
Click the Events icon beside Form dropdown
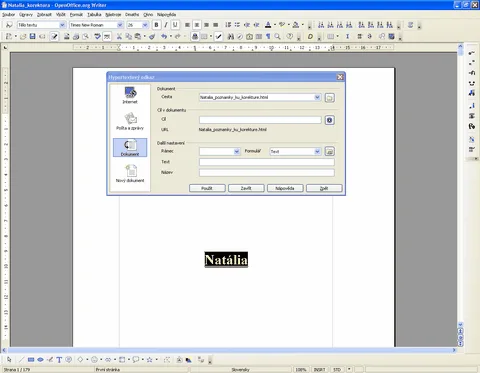(x=330, y=151)
